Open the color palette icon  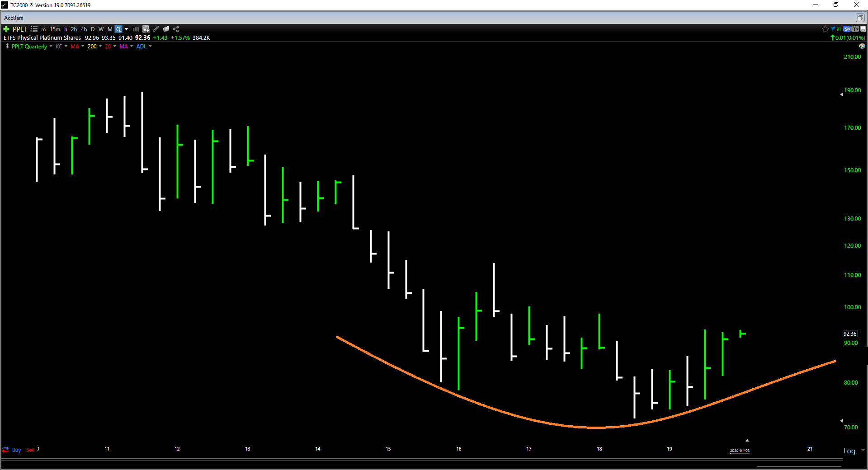[862, 46]
